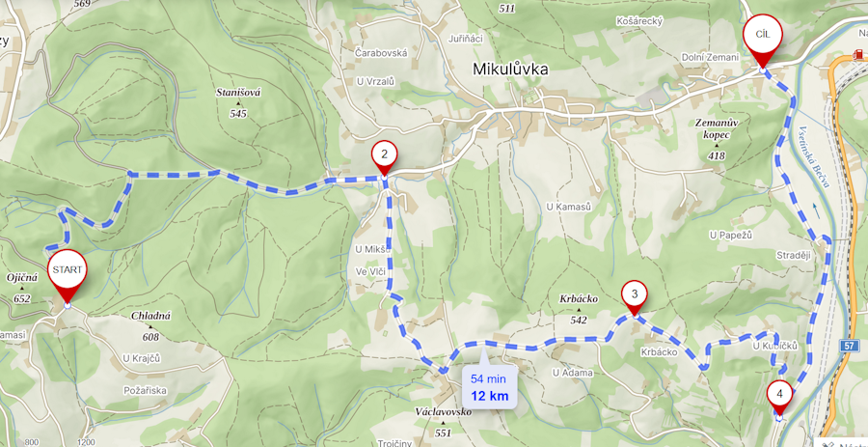Select waypoint marker number 2
The image size is (868, 447).
tap(385, 157)
